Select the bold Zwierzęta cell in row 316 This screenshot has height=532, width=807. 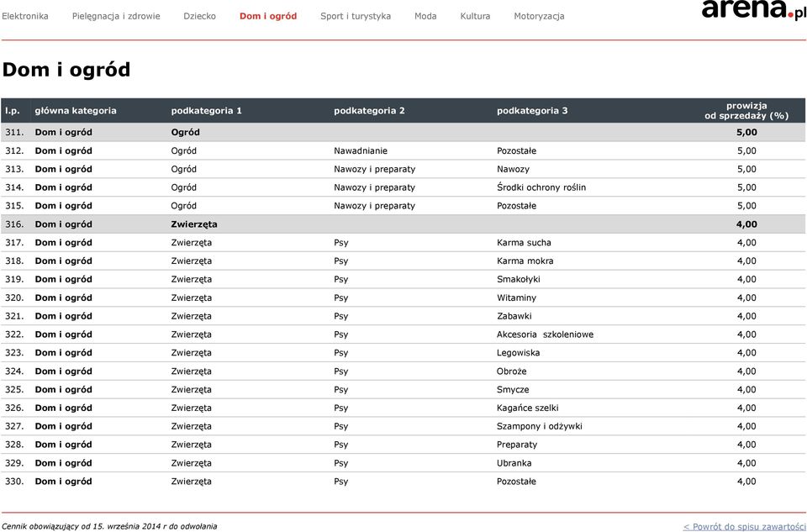tap(194, 224)
